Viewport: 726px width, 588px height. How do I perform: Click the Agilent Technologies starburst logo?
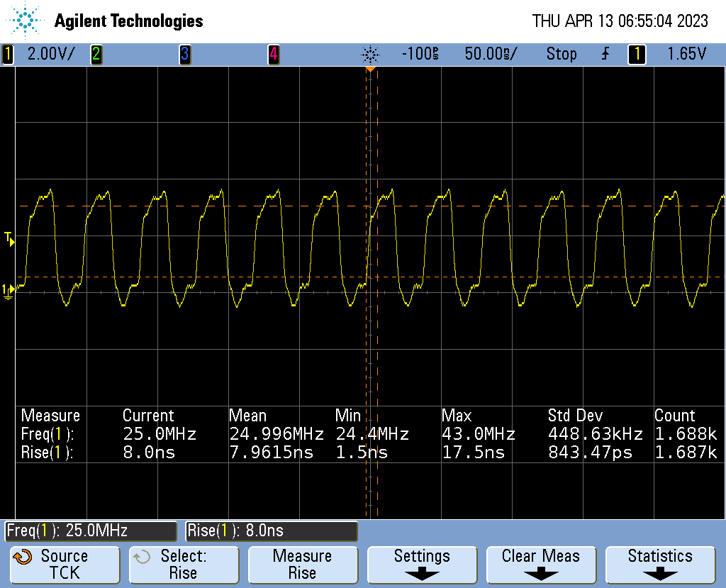point(26,21)
